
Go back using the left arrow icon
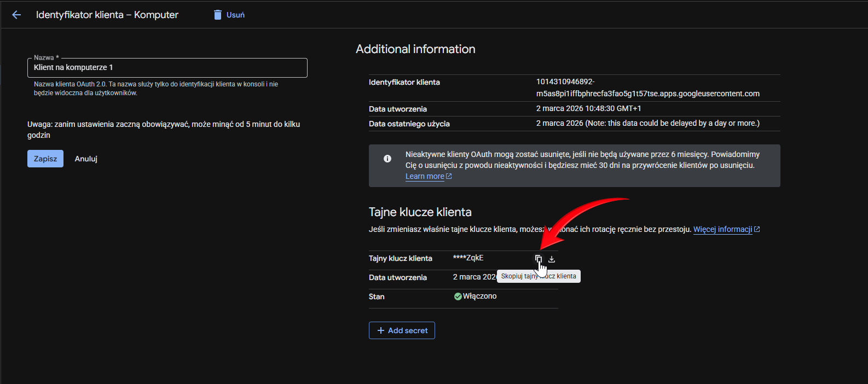[16, 15]
